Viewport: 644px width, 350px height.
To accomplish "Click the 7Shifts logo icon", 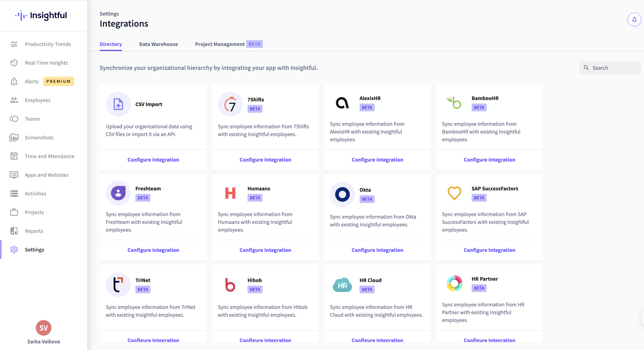I will coord(230,104).
